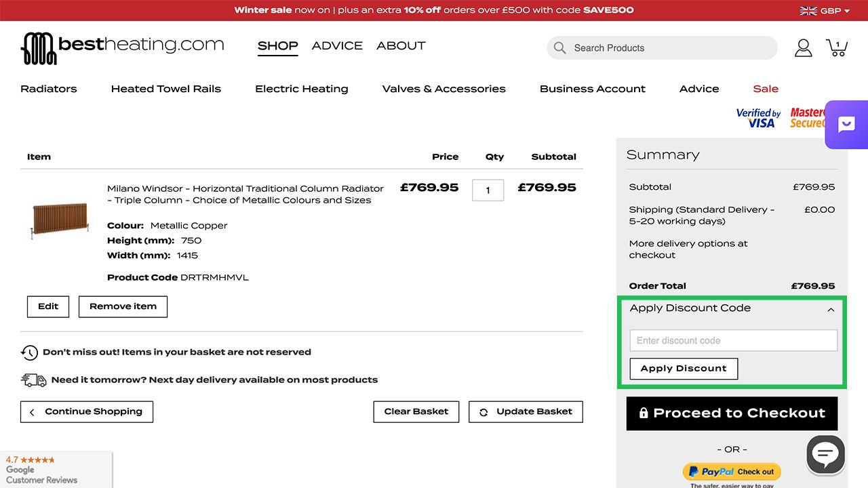Image resolution: width=868 pixels, height=488 pixels.
Task: Focus the Search Products field
Action: tap(662, 48)
